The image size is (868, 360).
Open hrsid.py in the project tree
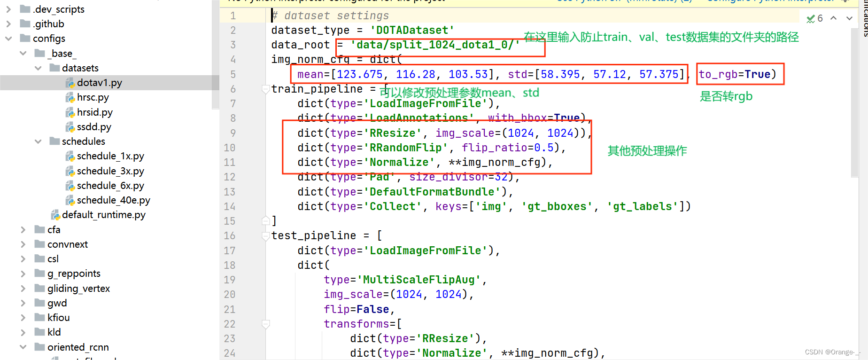95,112
